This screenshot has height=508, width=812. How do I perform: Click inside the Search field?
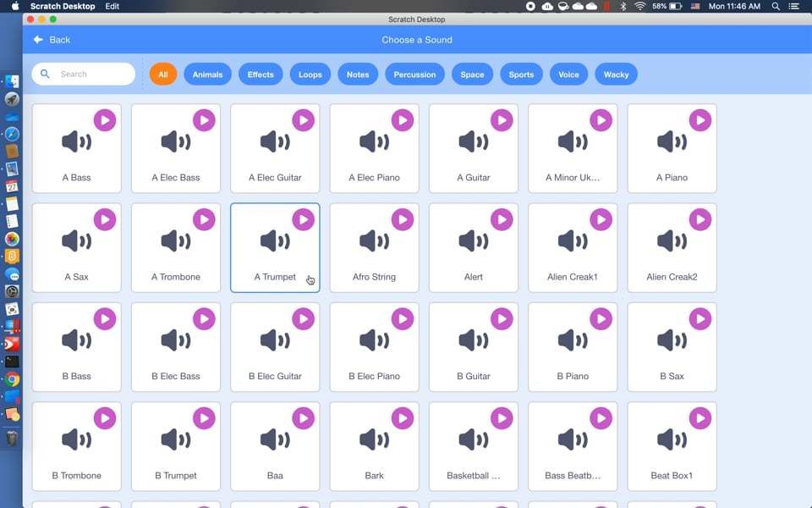[89, 75]
